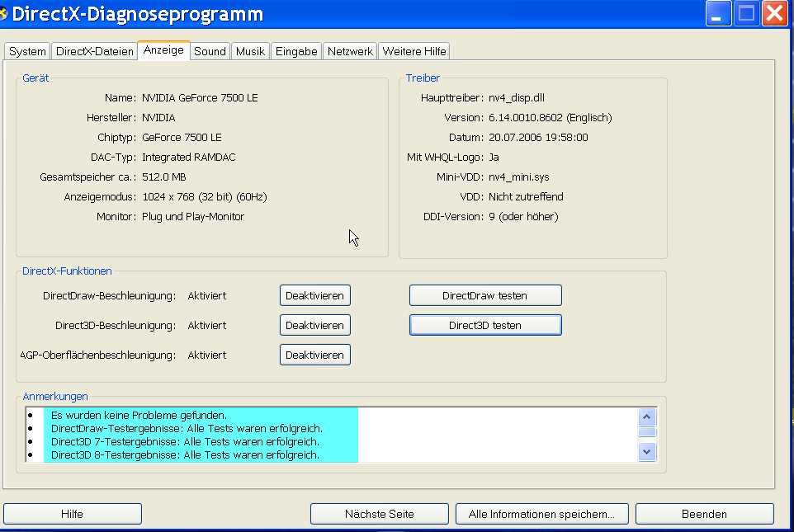Disable Direct3D-Beschleunigung with its Deaktivieren button
794x532 pixels.
click(314, 325)
